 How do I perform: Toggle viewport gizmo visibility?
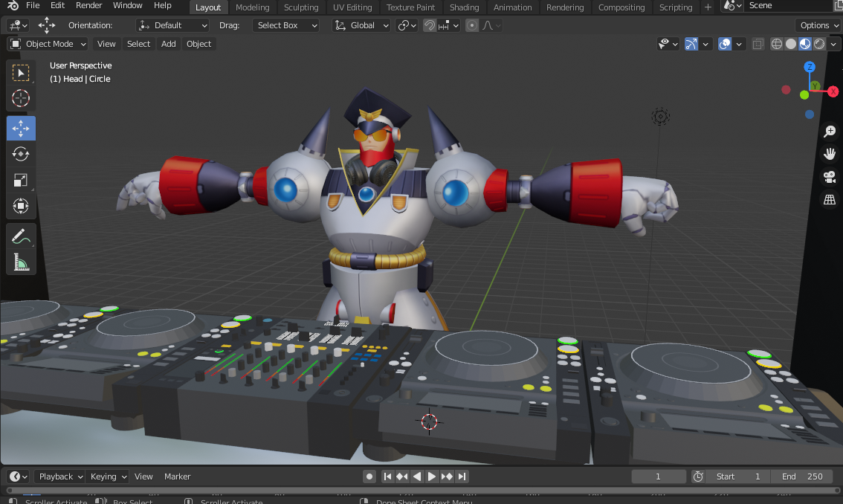tap(691, 44)
